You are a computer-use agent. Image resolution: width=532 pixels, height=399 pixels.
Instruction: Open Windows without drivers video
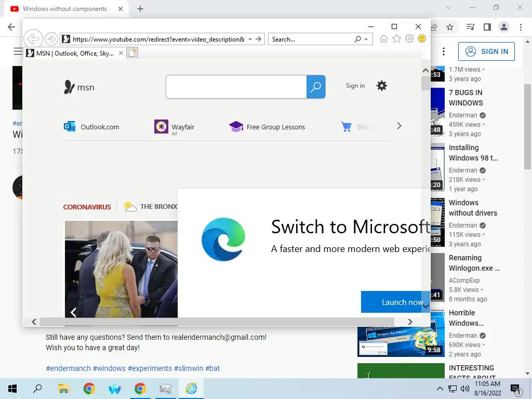[473, 208]
